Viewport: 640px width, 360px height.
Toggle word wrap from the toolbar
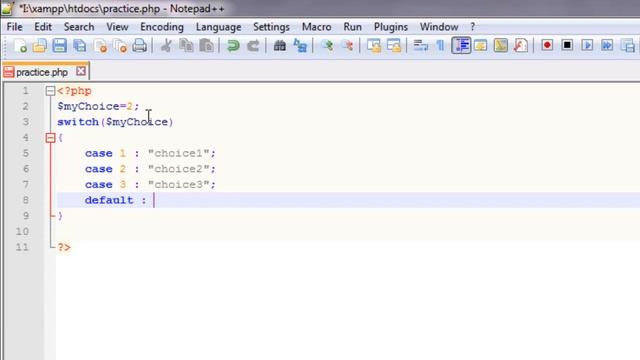point(420,46)
